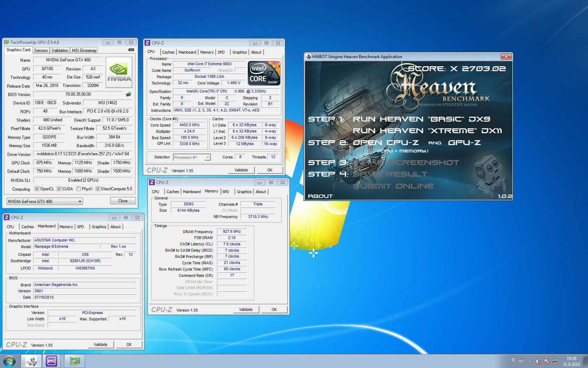Click the robot mascot in Heaven window

click(489, 175)
